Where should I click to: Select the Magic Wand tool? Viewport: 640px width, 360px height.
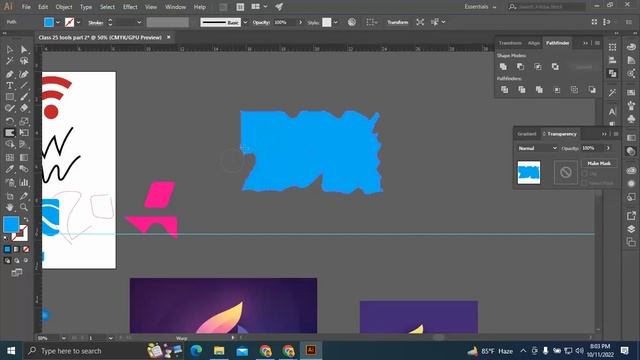click(x=10, y=61)
